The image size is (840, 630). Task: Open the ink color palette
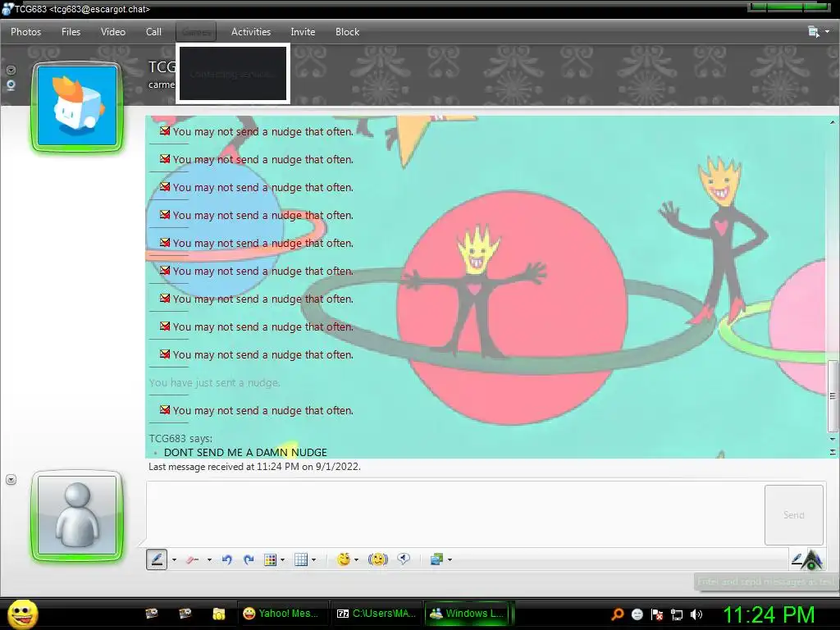[x=271, y=559]
